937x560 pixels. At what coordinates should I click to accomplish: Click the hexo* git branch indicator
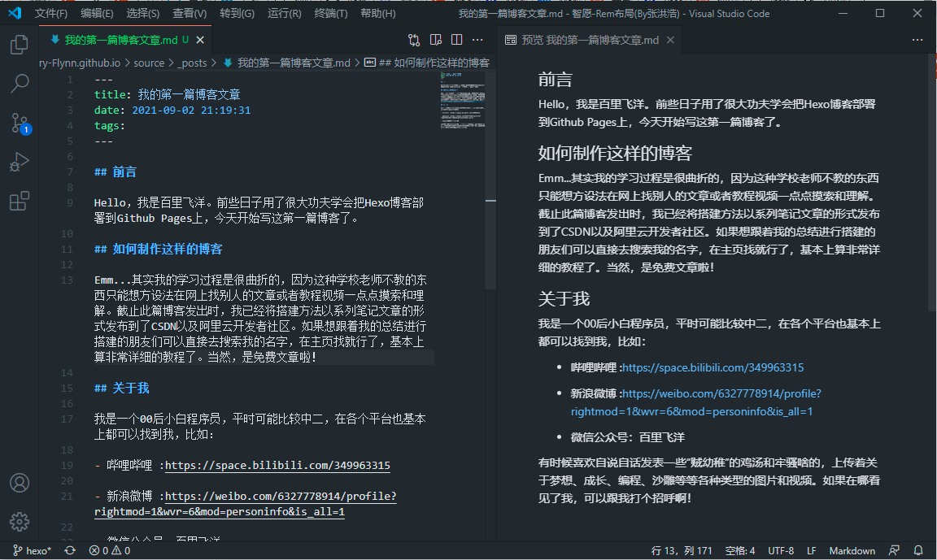[x=33, y=550]
